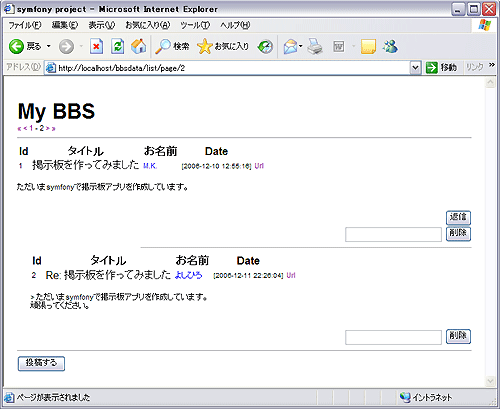Print the page using the printer icon

(315, 46)
